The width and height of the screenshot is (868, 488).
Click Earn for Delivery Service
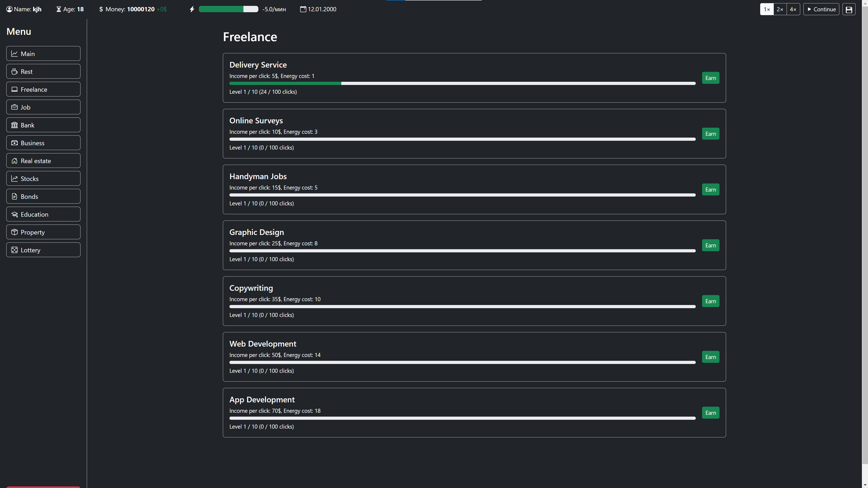tap(710, 78)
